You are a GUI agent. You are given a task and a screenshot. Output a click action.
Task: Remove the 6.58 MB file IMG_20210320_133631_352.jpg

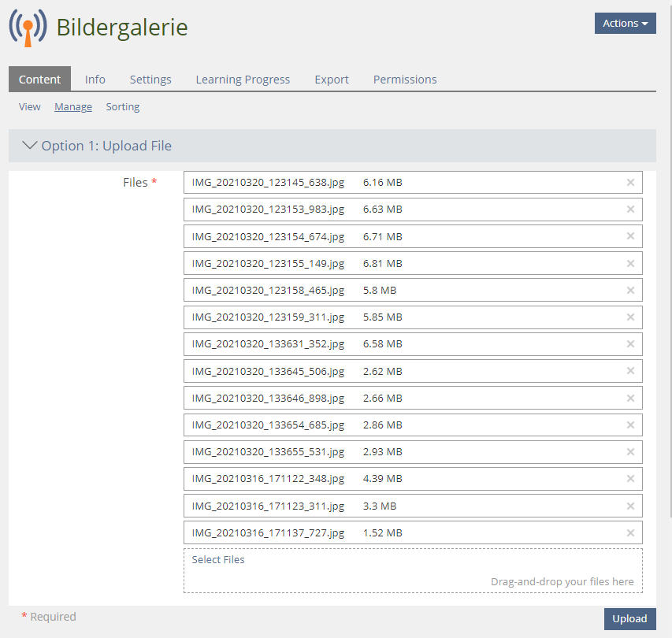(x=630, y=344)
